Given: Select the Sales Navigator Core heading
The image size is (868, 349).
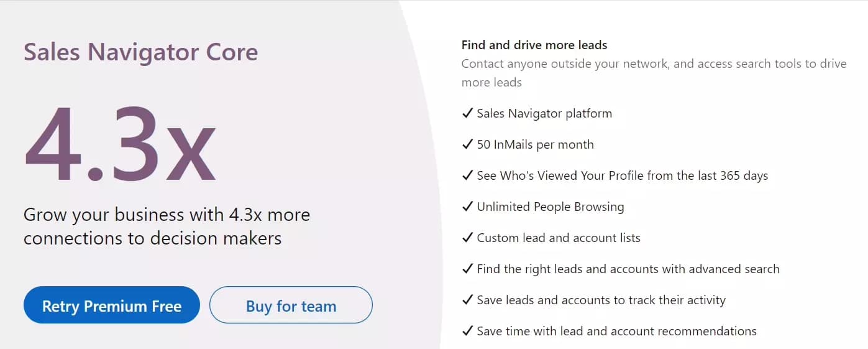Looking at the screenshot, I should [x=140, y=52].
